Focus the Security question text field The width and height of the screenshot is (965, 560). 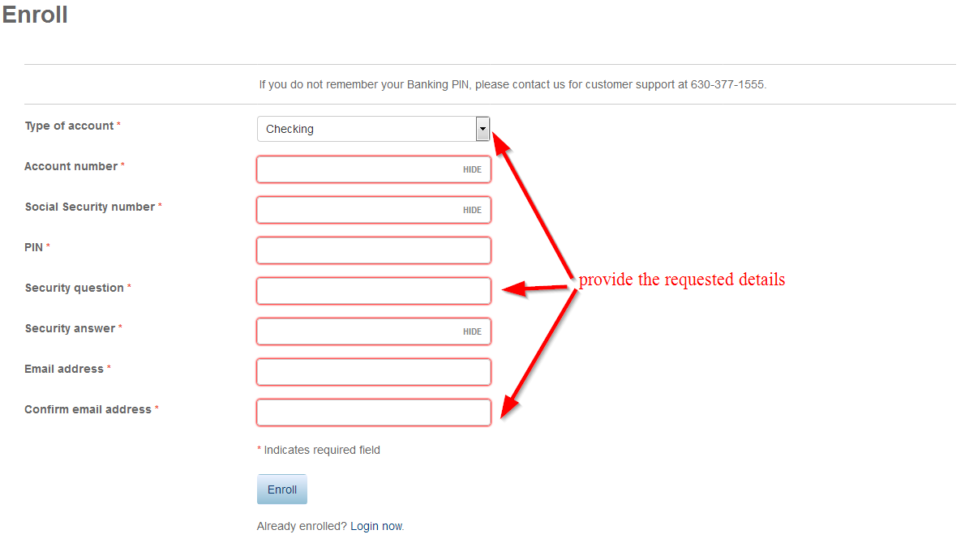374,291
